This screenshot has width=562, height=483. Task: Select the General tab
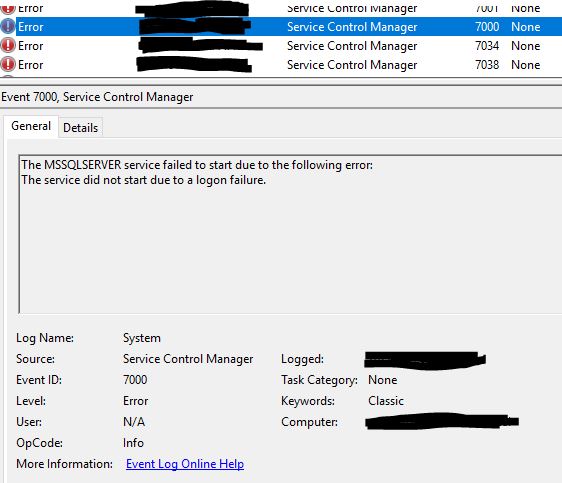31,126
